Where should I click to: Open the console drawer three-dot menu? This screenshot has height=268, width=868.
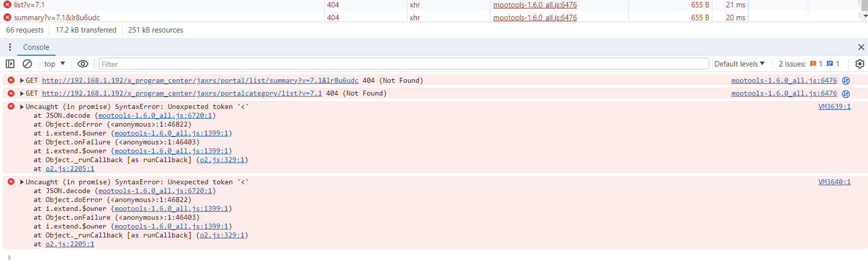click(x=10, y=47)
